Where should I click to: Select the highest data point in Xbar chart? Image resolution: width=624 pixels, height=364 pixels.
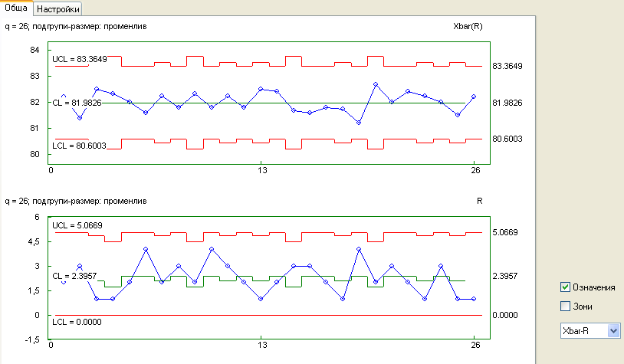[x=376, y=84]
